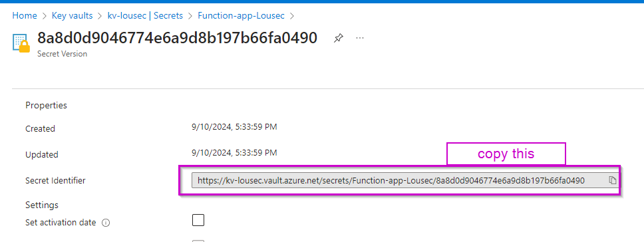
Task: Open the ellipsis more options menu
Action: pos(360,38)
